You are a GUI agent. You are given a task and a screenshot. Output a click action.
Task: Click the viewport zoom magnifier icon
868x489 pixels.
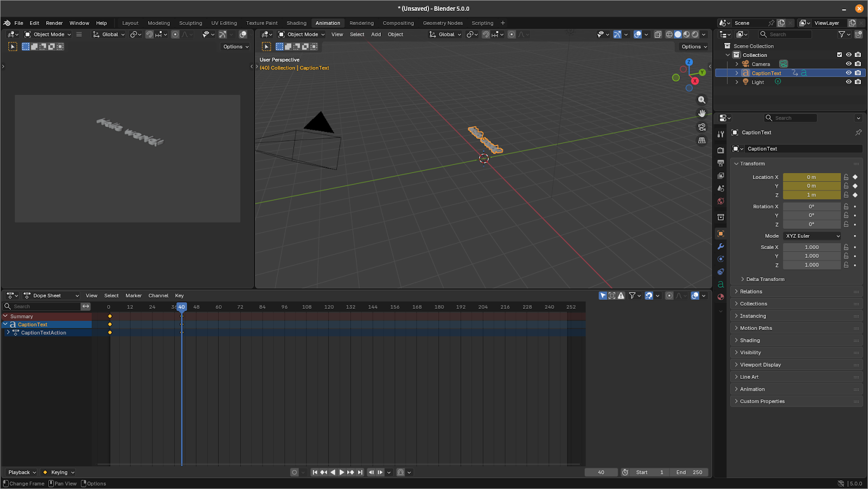point(701,100)
